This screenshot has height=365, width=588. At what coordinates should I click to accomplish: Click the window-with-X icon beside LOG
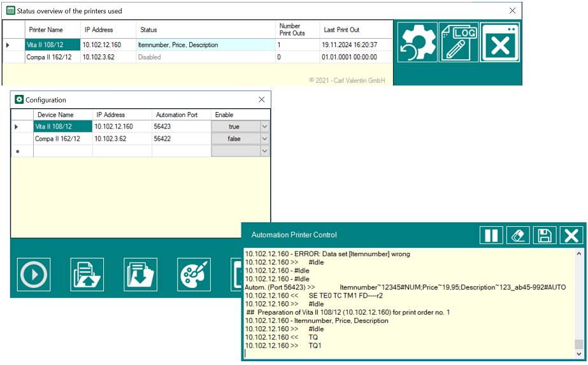tap(500, 42)
